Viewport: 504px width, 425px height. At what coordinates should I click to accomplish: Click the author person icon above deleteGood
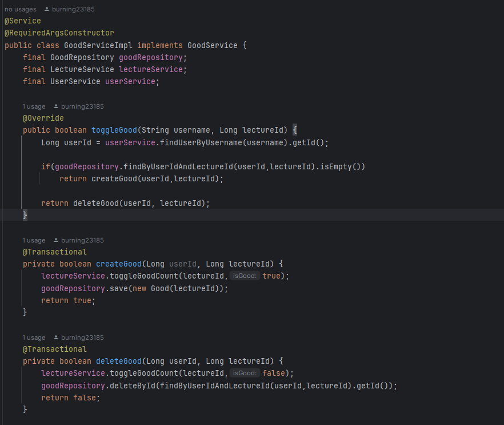(x=56, y=337)
